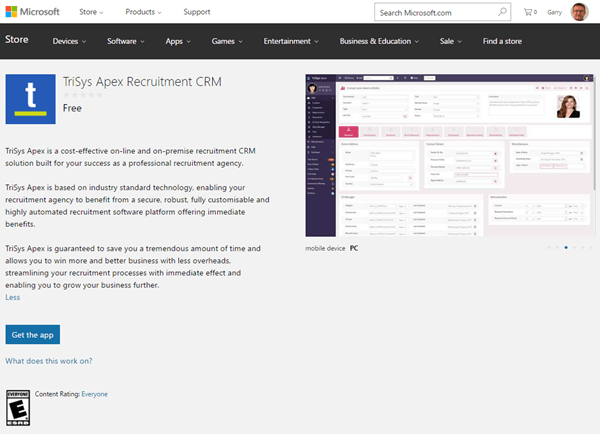Switch screenshots to PC
600x434 pixels.
(354, 248)
